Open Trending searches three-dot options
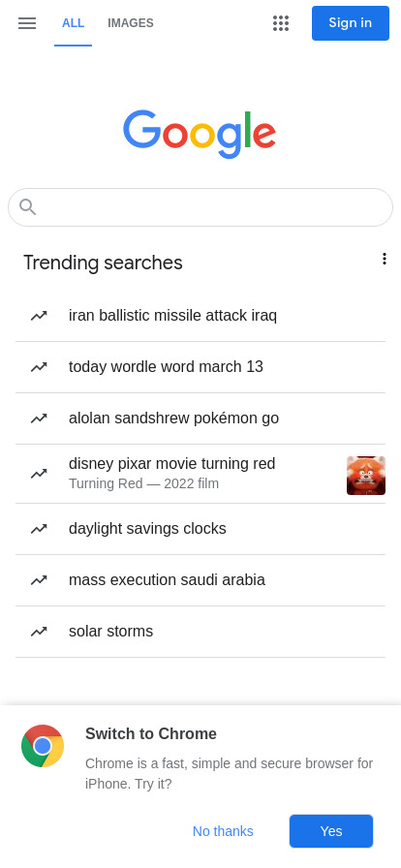Image resolution: width=401 pixels, height=868 pixels. (384, 259)
